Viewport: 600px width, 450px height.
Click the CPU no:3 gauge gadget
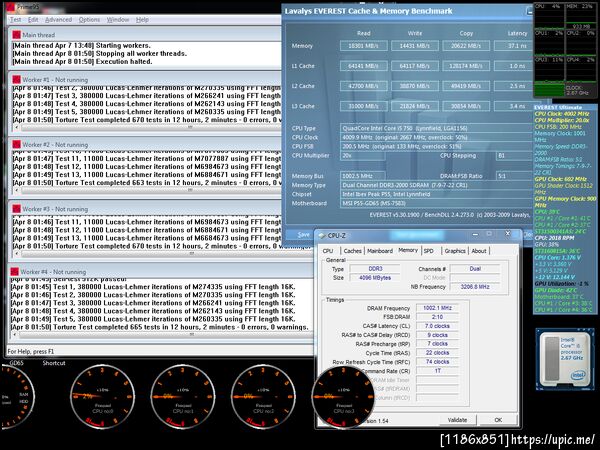pyautogui.click(x=343, y=396)
